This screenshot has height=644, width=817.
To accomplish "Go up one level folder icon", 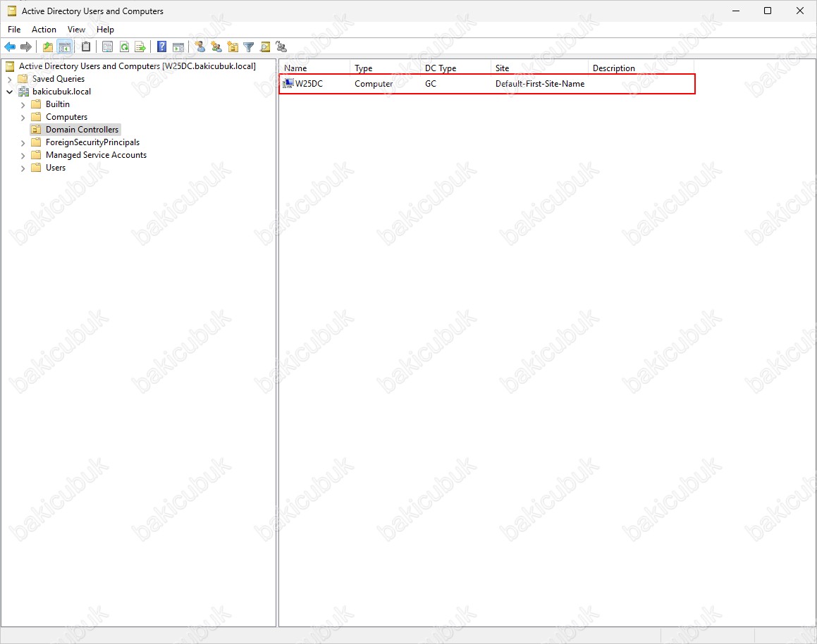I will tap(48, 47).
